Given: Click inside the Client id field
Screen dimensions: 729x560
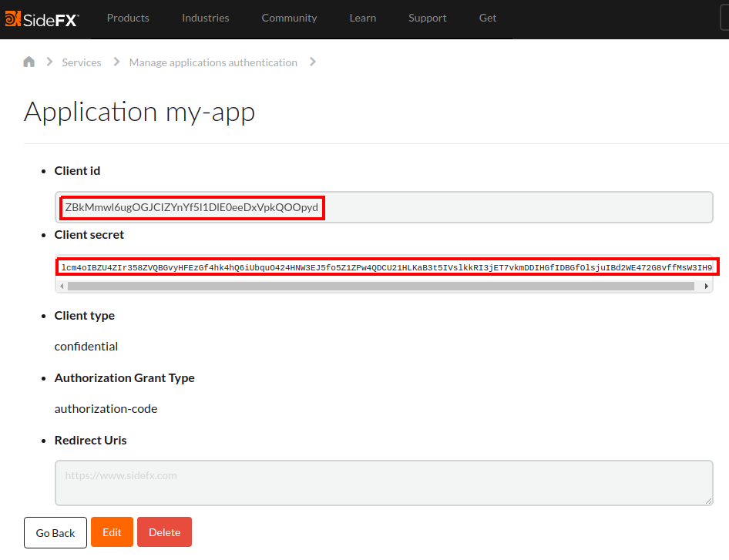Looking at the screenshot, I should coord(383,207).
